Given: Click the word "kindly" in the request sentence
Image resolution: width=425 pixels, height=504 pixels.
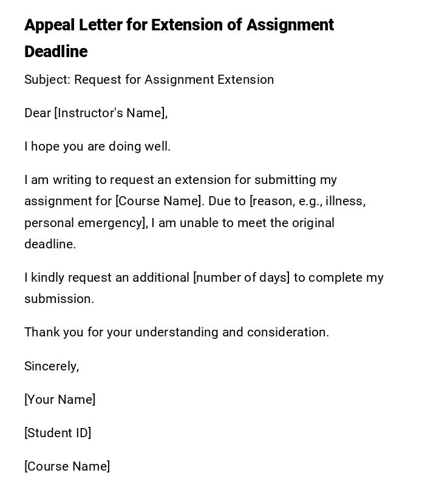Looking at the screenshot, I should 48,278.
